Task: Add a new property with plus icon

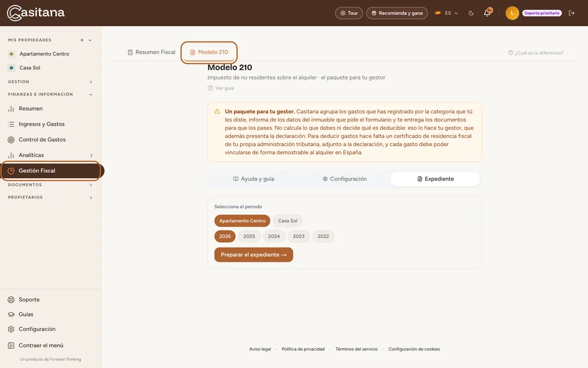Action: [x=82, y=40]
